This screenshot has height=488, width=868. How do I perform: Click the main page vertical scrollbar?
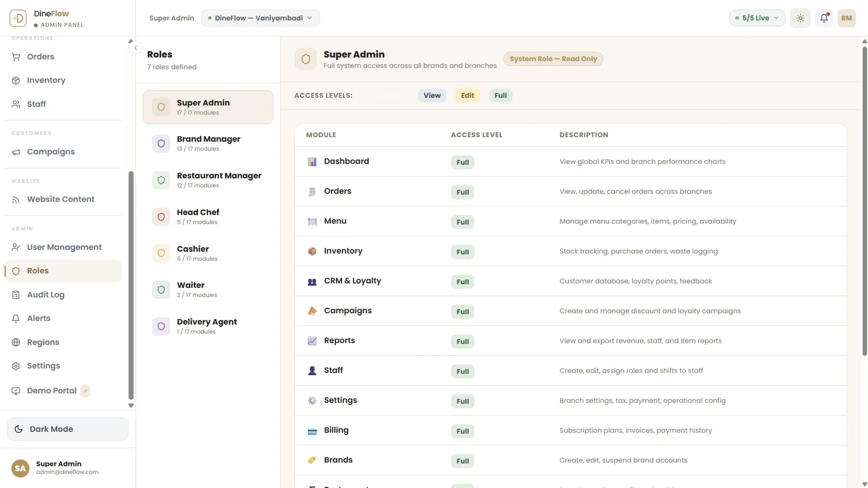864,201
